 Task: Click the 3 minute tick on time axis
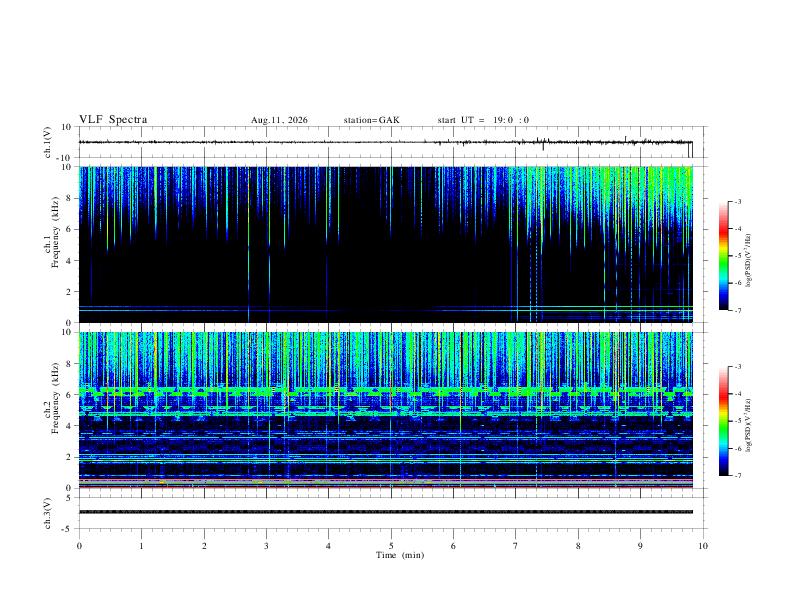[266, 546]
